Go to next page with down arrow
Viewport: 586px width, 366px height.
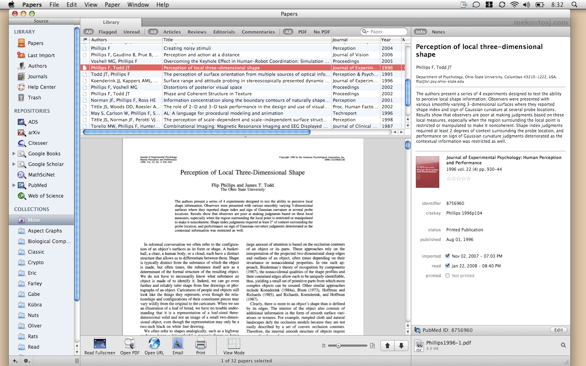coord(401,345)
